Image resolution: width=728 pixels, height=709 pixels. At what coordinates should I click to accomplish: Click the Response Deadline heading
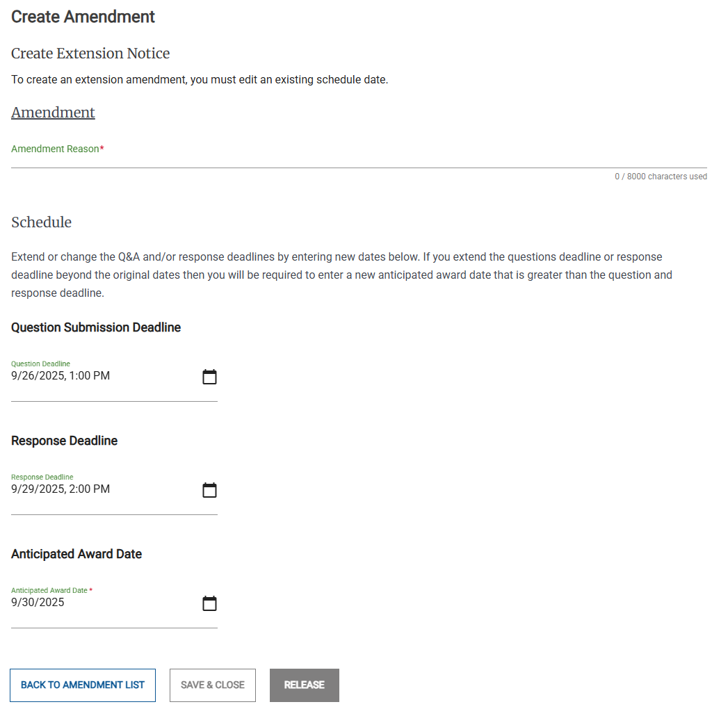(x=64, y=440)
